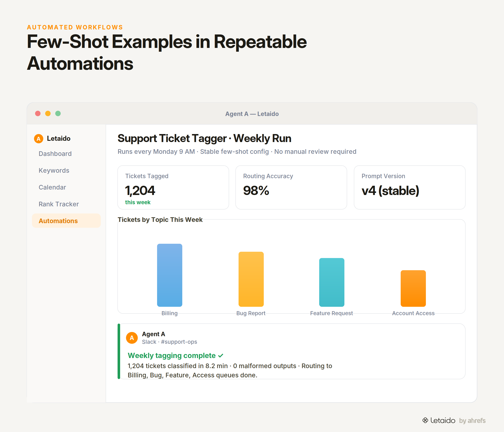504x432 pixels.
Task: Click the yellow minimize window dot
Action: tap(48, 114)
